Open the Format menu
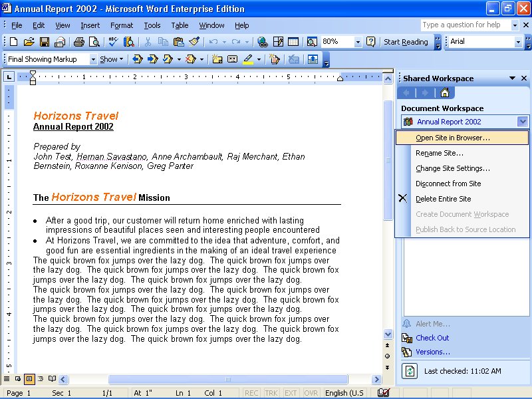The image size is (532, 399). [x=122, y=25]
